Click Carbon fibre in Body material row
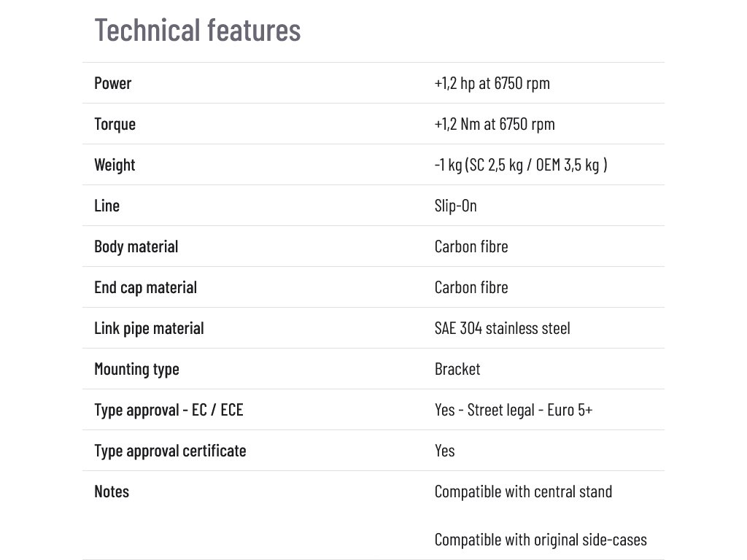747x560 pixels. pos(471,246)
